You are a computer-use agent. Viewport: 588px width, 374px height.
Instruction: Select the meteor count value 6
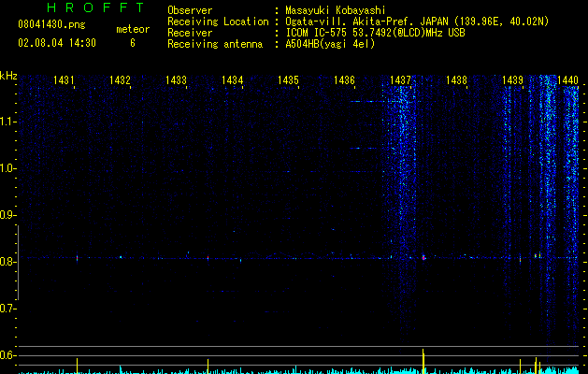click(x=133, y=43)
